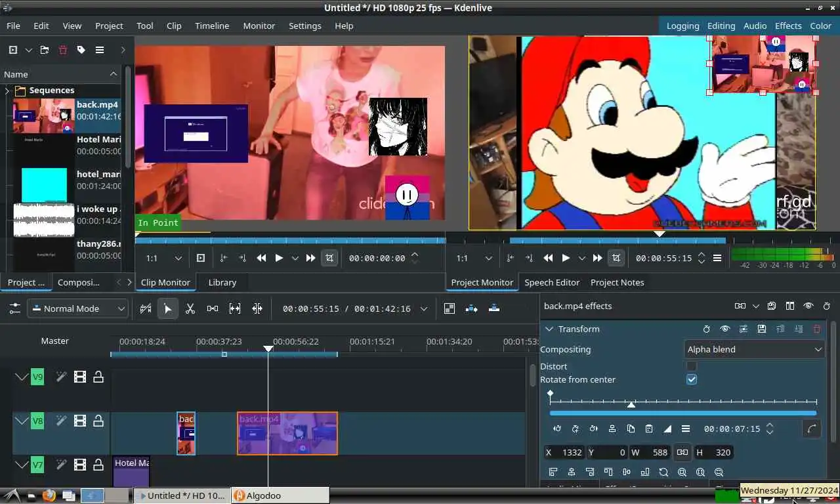Click the delete clip trash icon in bin
The image size is (840, 504).
click(x=63, y=50)
